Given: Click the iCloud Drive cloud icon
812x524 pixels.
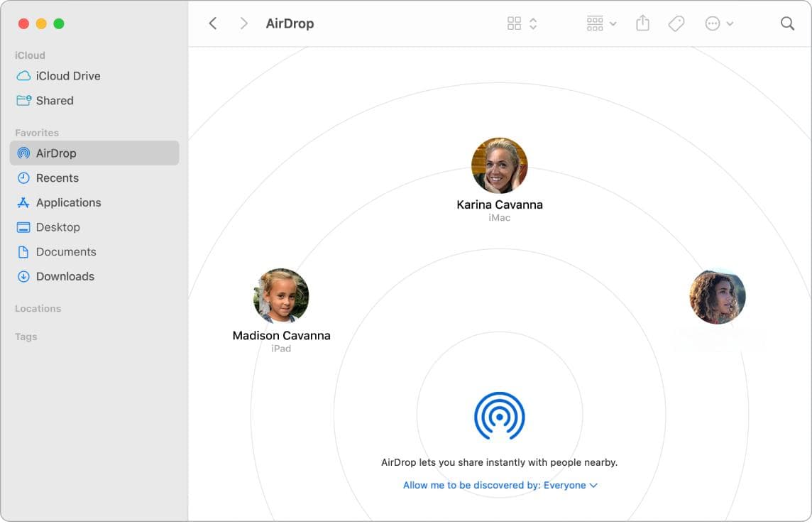Looking at the screenshot, I should click(23, 76).
